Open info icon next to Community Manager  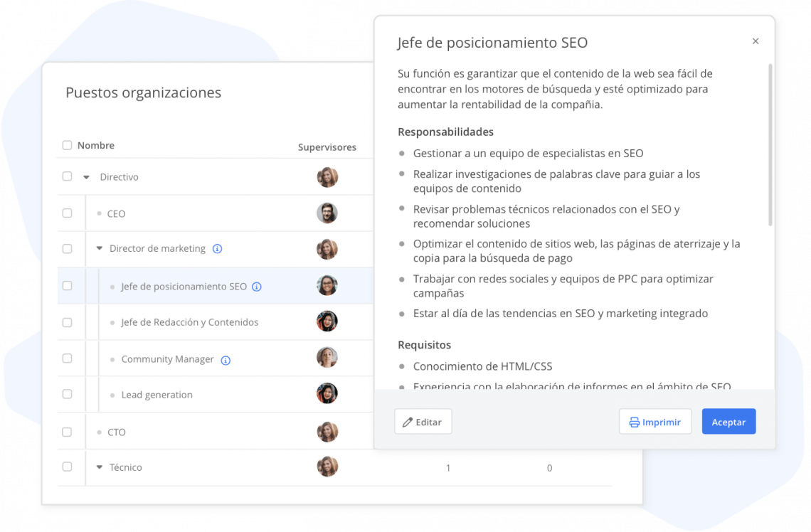pyautogui.click(x=226, y=361)
